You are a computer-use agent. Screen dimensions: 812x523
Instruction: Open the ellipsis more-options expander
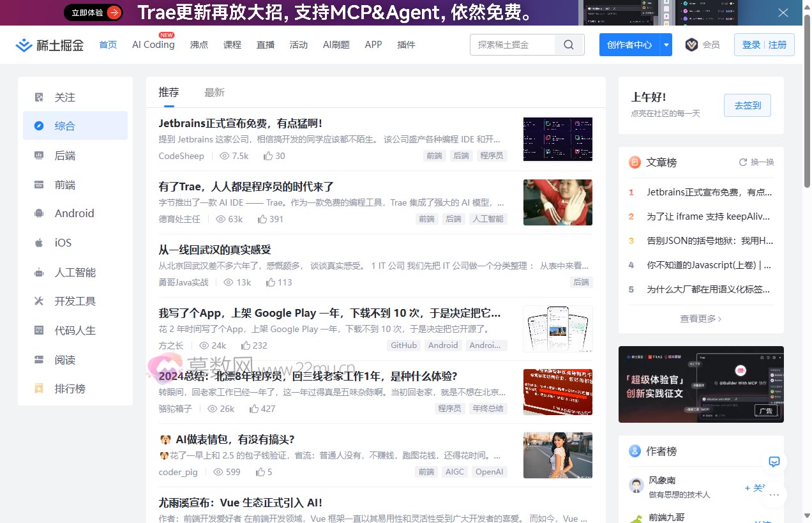tap(774, 495)
